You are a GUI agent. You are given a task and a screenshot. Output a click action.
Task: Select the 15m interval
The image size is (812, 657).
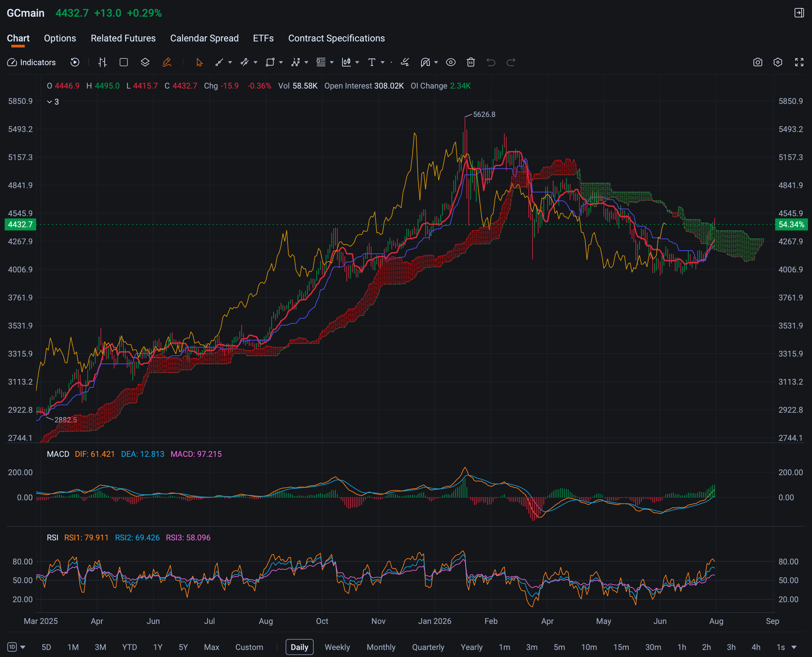point(621,647)
